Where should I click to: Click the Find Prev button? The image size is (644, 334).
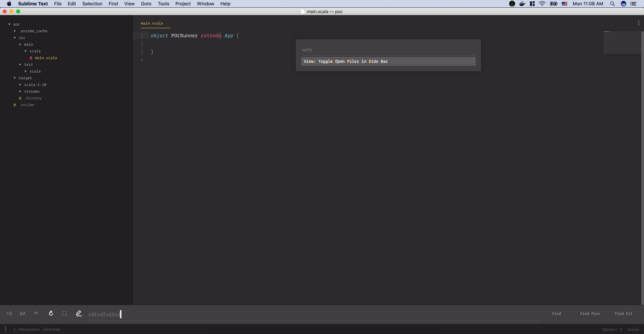click(590, 314)
